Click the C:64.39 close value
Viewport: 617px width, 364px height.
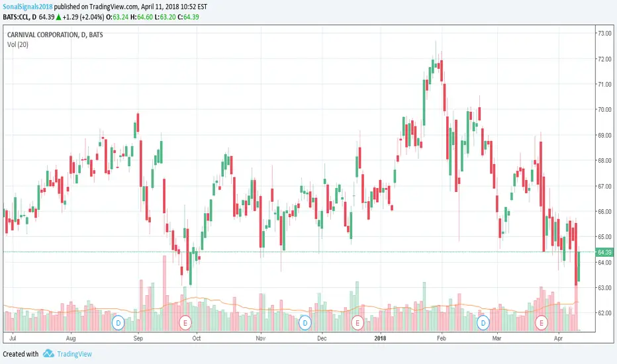pyautogui.click(x=188, y=17)
